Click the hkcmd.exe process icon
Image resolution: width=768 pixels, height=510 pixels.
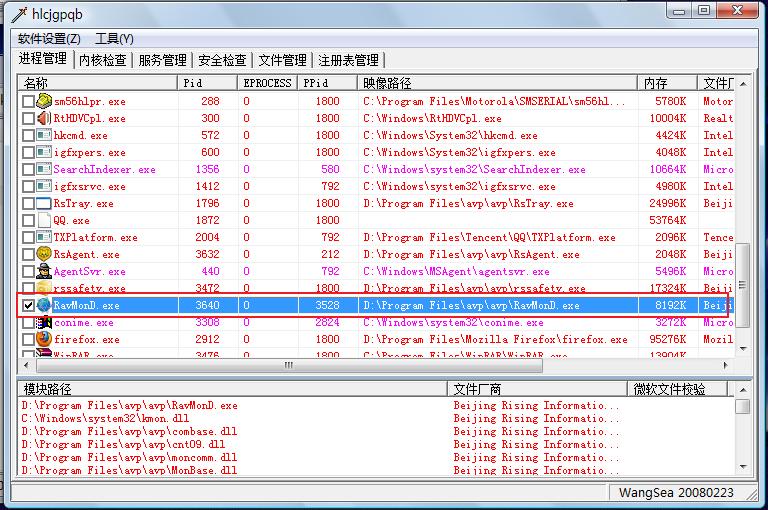click(x=44, y=135)
